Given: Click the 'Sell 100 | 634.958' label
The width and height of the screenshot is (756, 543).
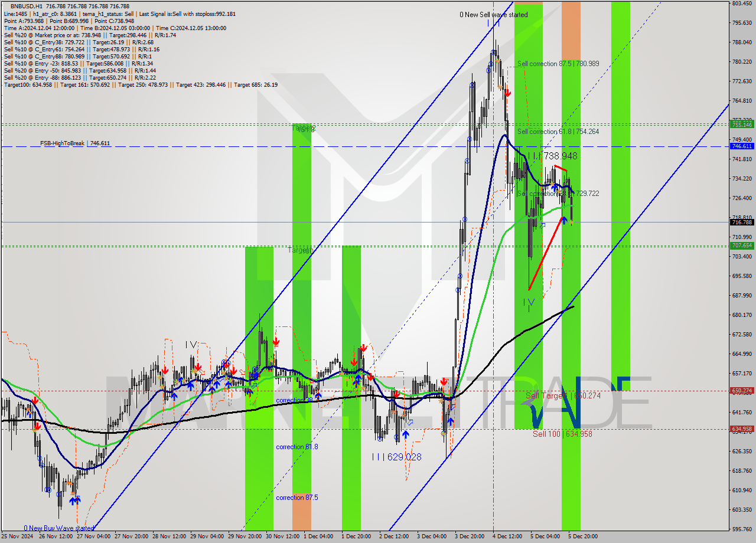Looking at the screenshot, I should pos(562,434).
